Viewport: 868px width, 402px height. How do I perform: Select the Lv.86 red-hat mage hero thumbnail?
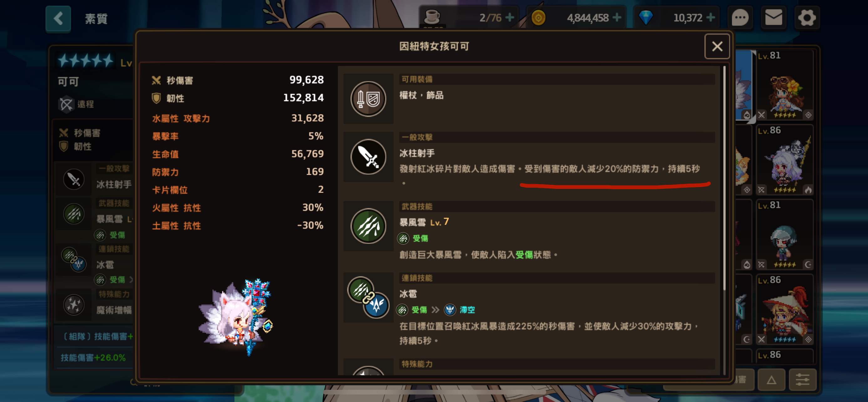tap(785, 310)
